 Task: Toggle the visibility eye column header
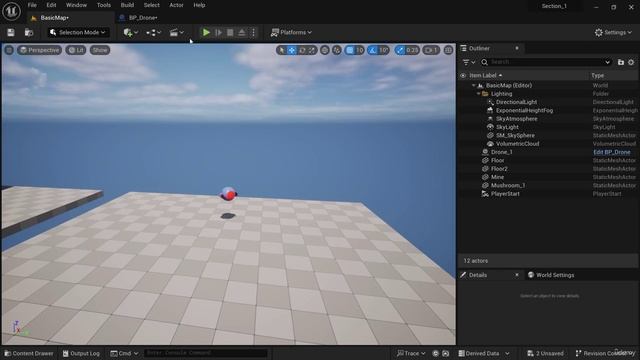tap(463, 76)
